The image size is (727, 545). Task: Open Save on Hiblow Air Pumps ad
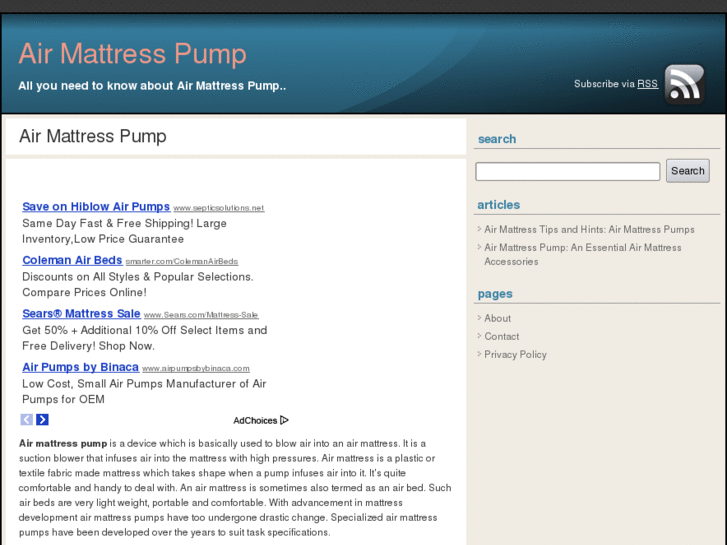(96, 207)
